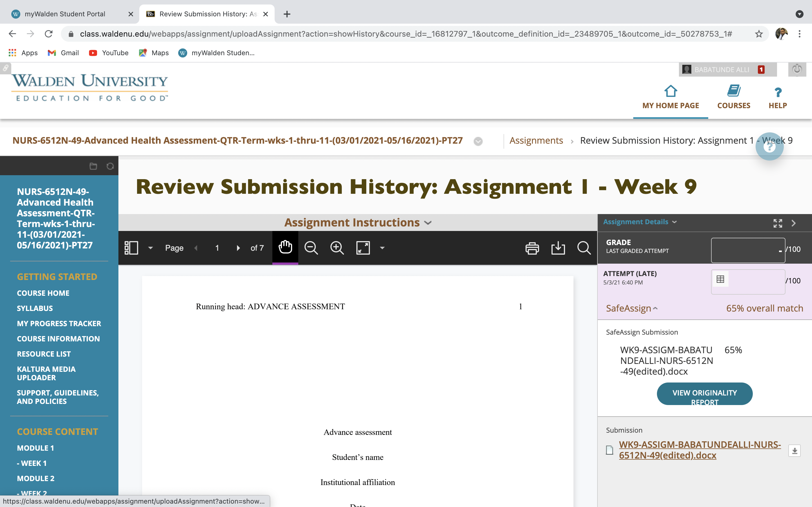Go to the Courses tab
The height and width of the screenshot is (507, 812).
tap(734, 97)
